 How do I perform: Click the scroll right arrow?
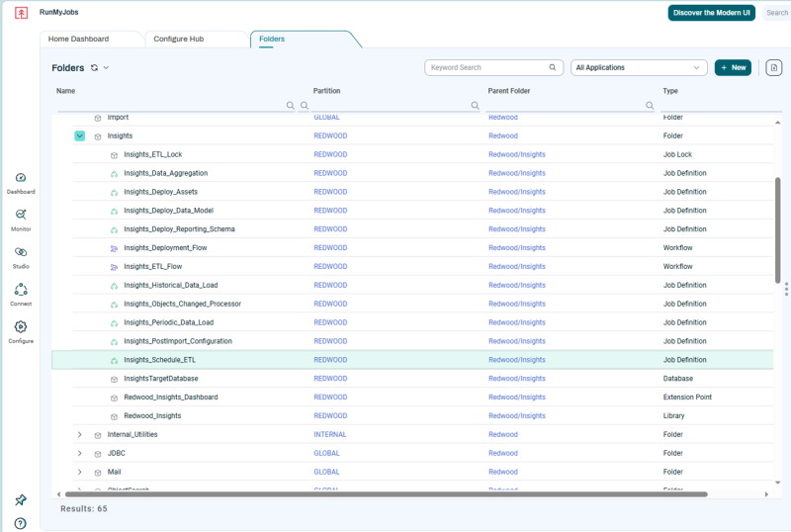(x=766, y=494)
